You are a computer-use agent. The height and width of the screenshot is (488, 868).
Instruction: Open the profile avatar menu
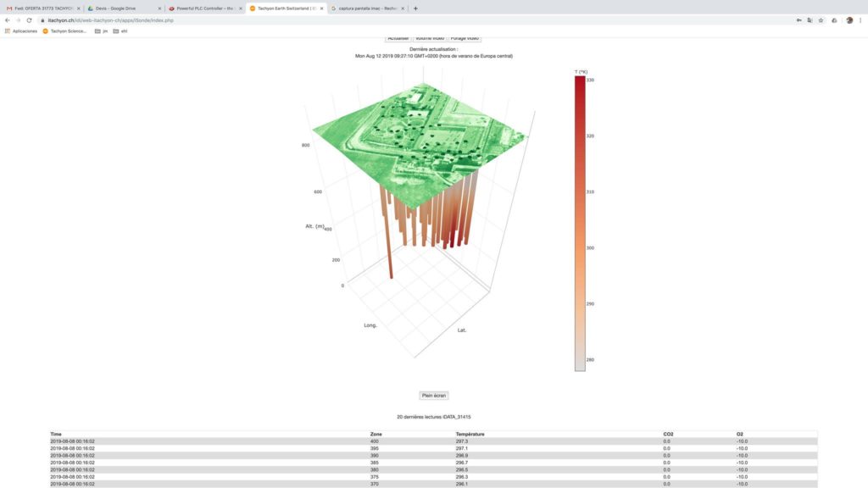(x=849, y=20)
